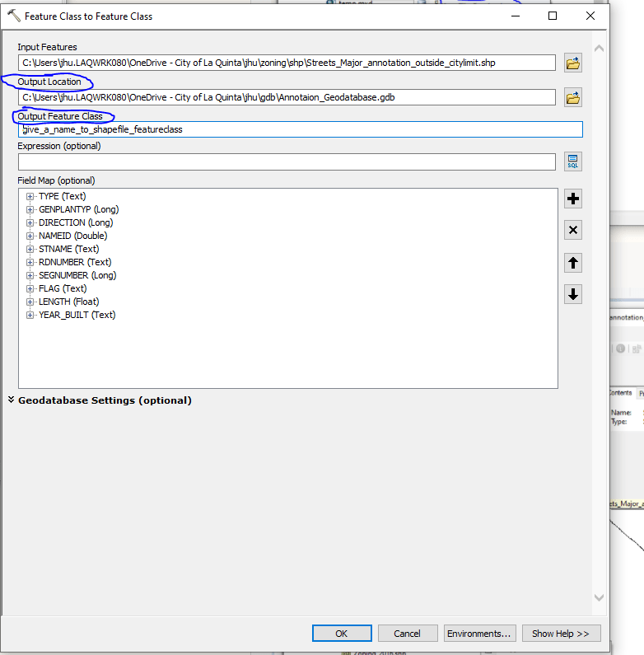The height and width of the screenshot is (655, 644).
Task: Expand Geodatabase Settings (optional) section
Action: (x=12, y=400)
